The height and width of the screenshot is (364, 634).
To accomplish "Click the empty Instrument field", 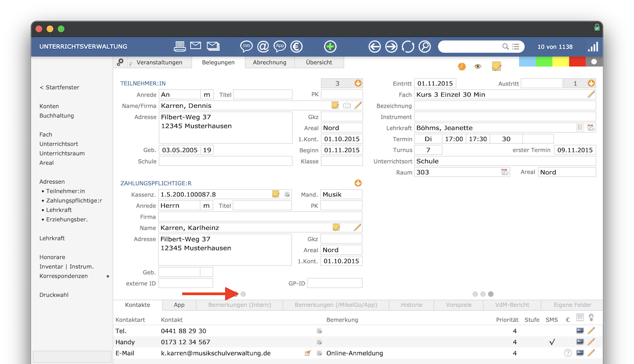I will pos(505,117).
